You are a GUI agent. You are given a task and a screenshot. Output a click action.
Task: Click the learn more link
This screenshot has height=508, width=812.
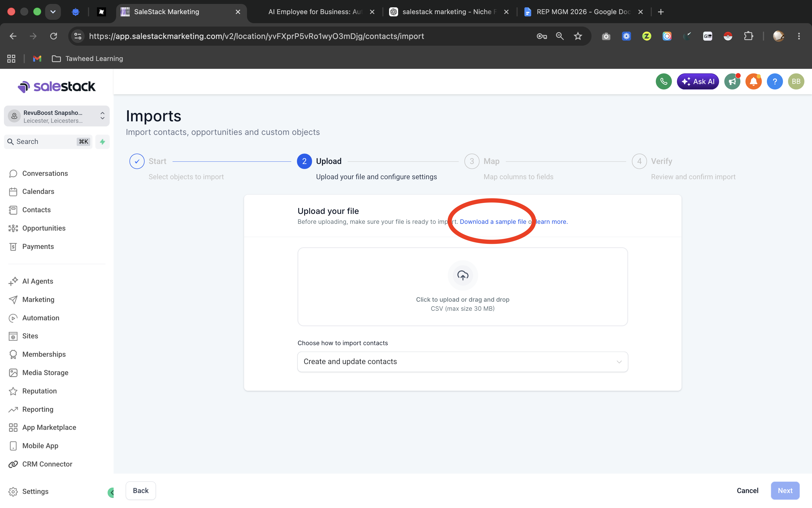tap(551, 222)
